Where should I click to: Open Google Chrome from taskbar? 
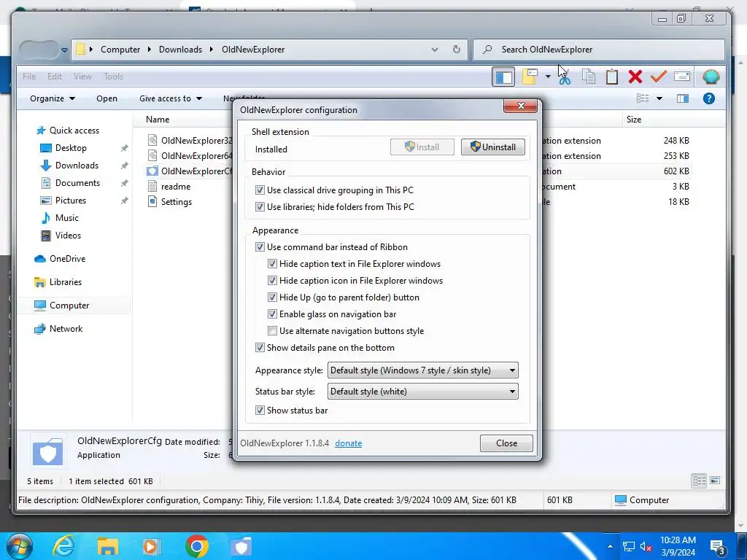point(197,546)
